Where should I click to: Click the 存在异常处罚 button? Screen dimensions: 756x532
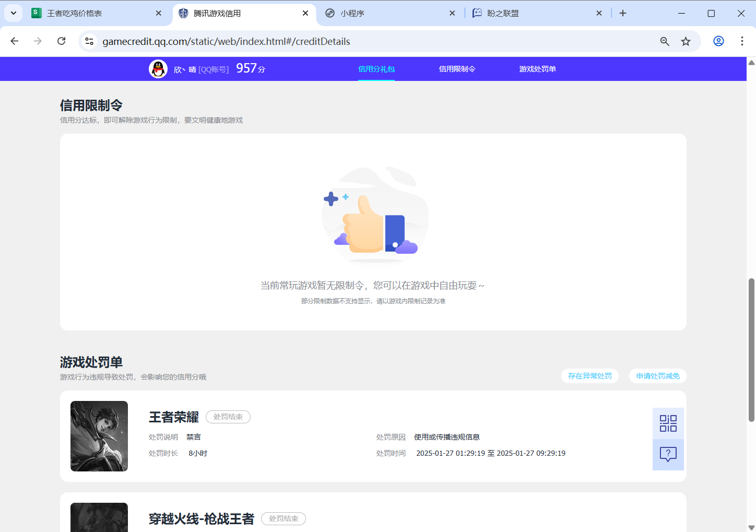tap(589, 375)
